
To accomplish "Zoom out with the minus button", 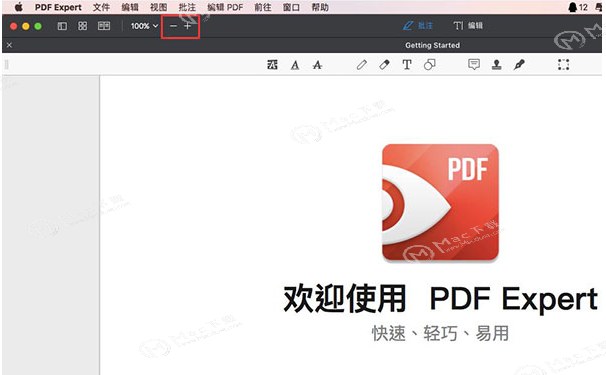I will (x=173, y=26).
